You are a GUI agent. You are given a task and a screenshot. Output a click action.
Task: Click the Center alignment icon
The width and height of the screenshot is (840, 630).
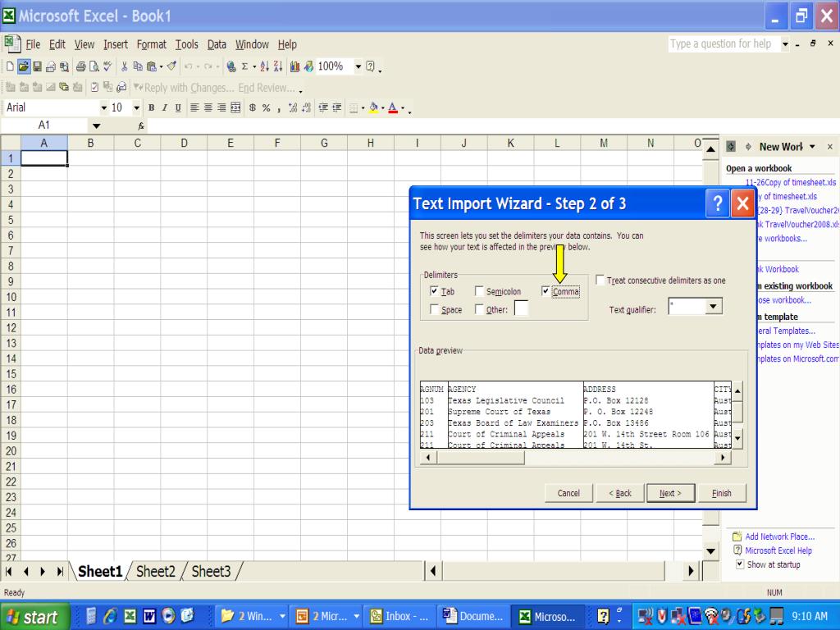[x=208, y=107]
